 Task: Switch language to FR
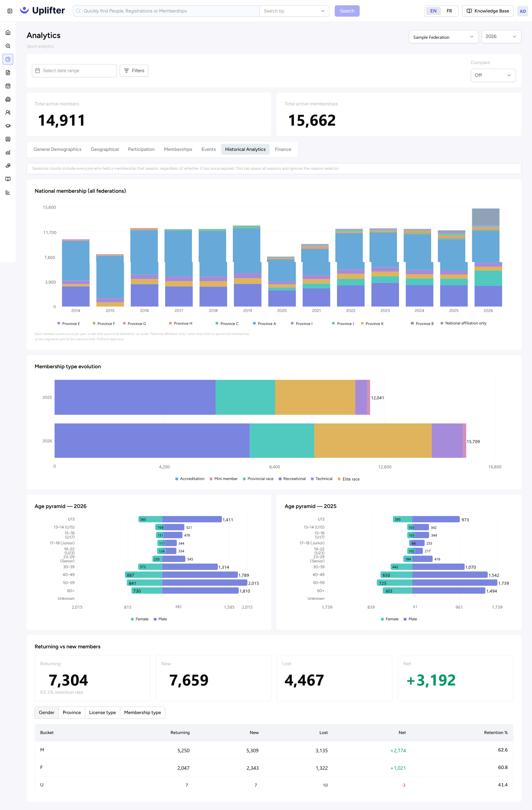449,11
